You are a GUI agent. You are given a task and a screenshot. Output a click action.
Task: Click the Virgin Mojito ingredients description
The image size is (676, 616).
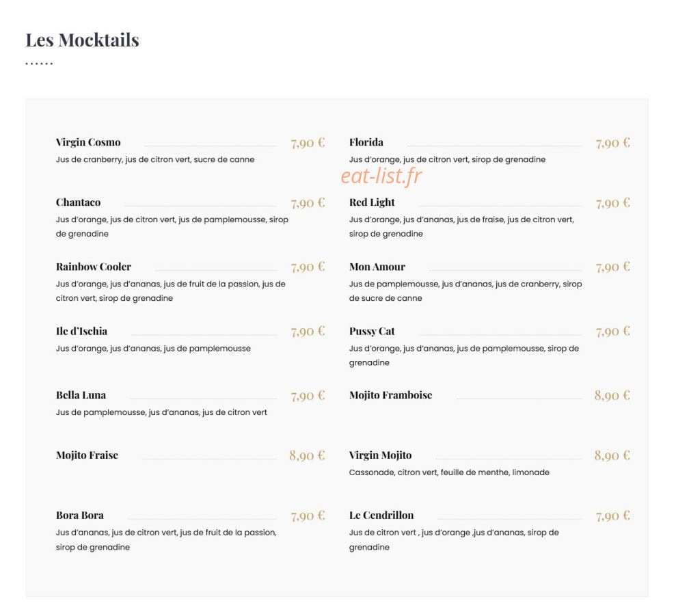(x=449, y=472)
